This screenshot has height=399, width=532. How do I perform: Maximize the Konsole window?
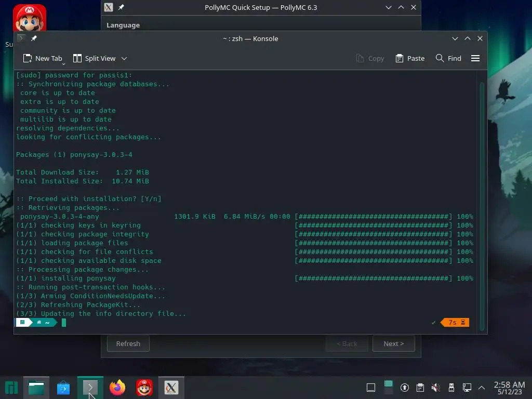pyautogui.click(x=468, y=38)
